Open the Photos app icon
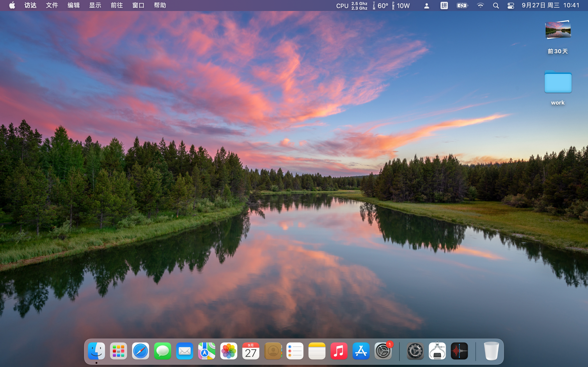 coord(229,351)
